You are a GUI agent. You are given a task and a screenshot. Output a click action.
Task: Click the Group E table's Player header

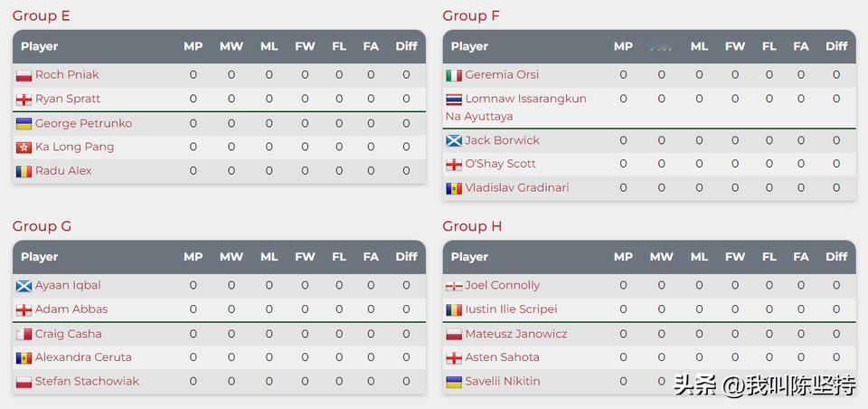click(x=39, y=46)
